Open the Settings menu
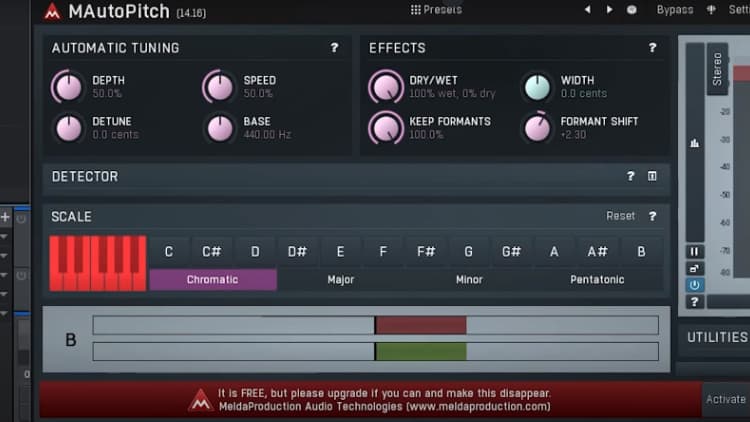The height and width of the screenshot is (422, 750). [x=739, y=10]
